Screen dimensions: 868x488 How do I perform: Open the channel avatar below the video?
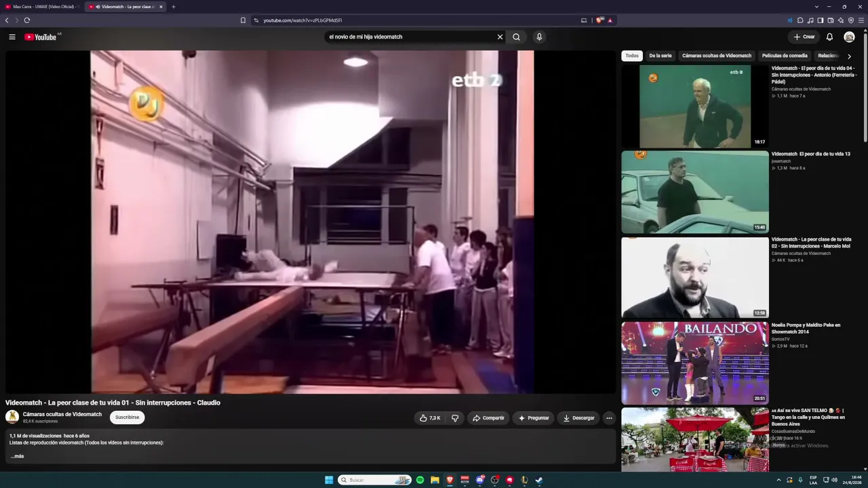(12, 417)
